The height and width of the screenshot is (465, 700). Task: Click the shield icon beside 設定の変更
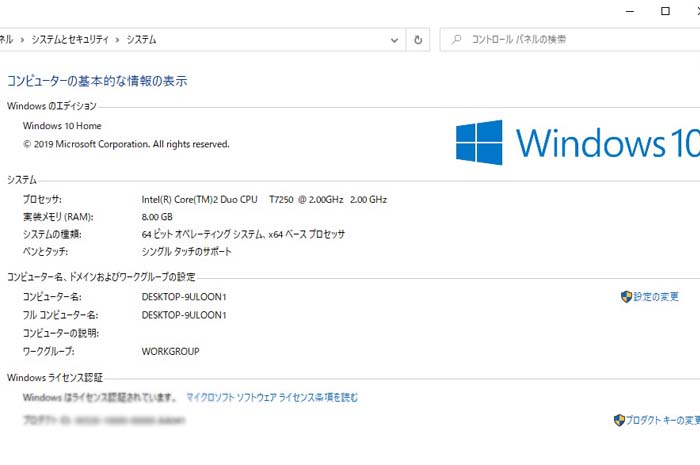626,296
